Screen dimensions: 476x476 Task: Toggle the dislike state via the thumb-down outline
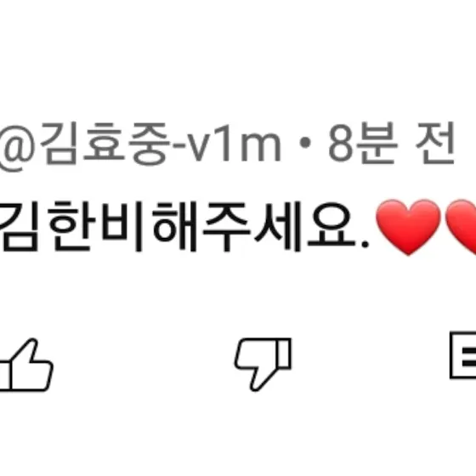(263, 365)
